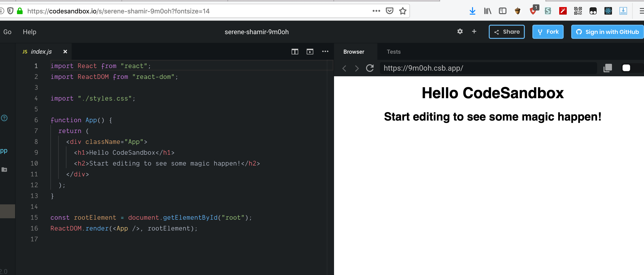Switch to the Browser tab

point(354,52)
